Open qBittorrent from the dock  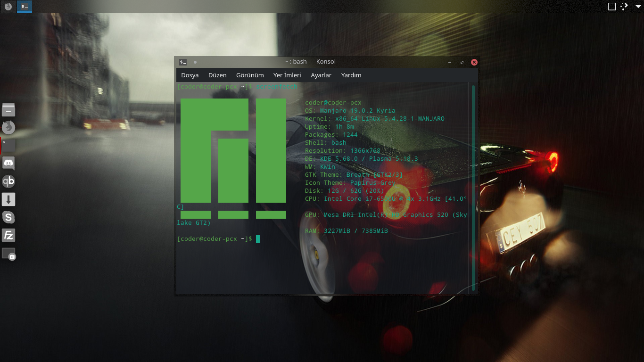pos(8,181)
